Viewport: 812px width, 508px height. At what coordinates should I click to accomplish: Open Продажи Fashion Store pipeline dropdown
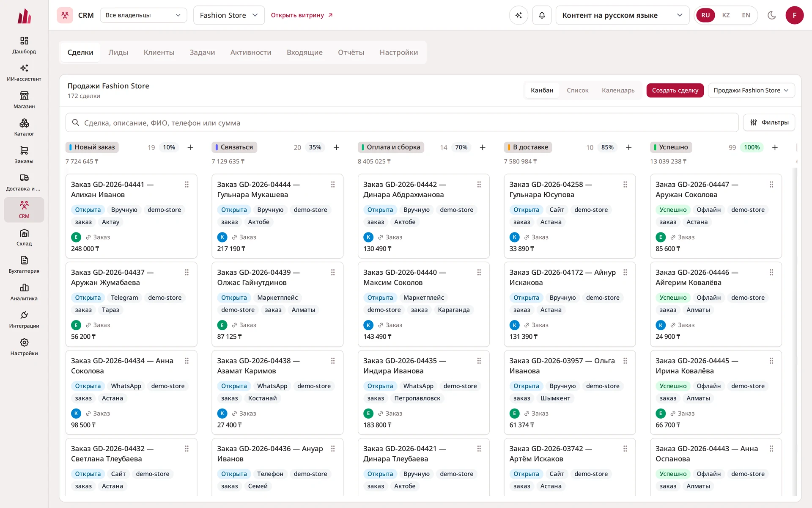click(x=751, y=90)
